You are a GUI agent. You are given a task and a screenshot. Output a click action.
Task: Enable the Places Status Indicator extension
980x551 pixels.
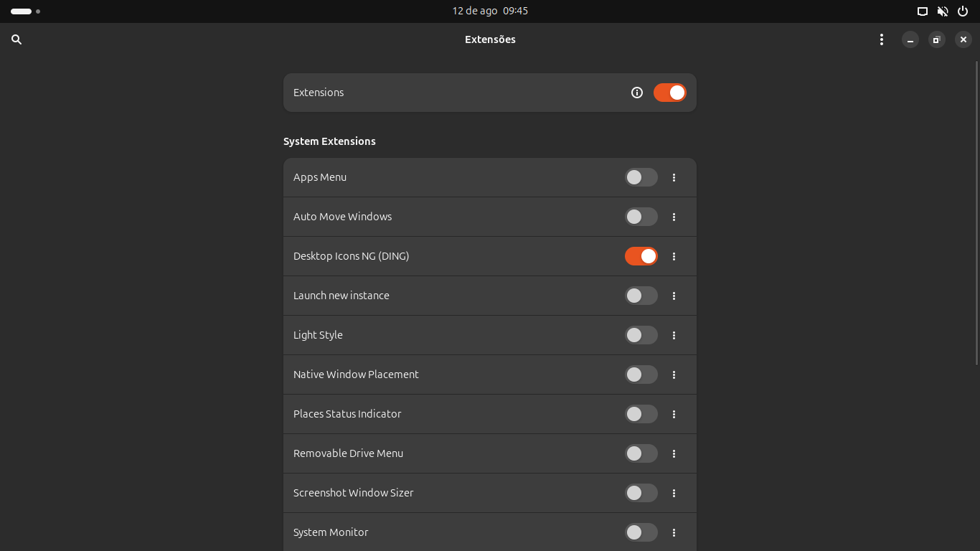641,414
